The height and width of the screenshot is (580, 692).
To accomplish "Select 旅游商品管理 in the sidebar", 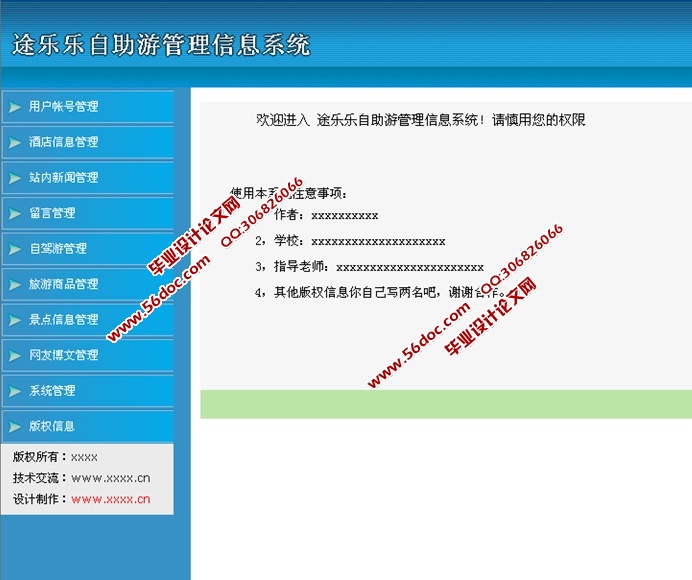I will tap(64, 285).
